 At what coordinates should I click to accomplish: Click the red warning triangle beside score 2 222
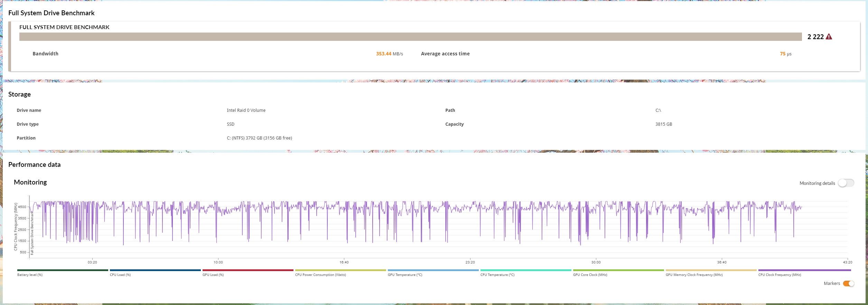(829, 37)
